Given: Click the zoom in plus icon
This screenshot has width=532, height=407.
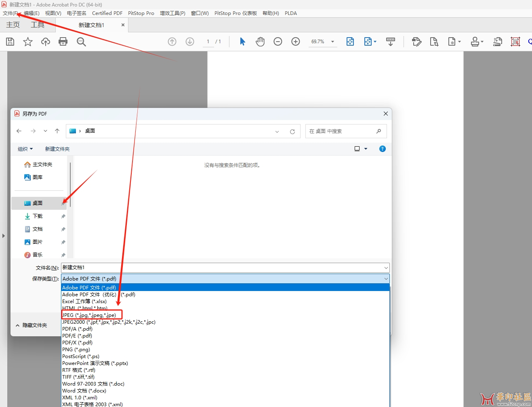Looking at the screenshot, I should [296, 42].
